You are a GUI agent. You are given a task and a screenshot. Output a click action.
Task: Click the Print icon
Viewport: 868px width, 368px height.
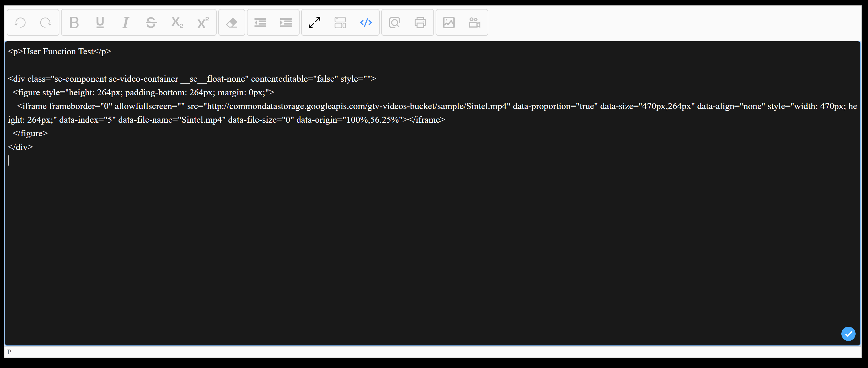(x=420, y=22)
